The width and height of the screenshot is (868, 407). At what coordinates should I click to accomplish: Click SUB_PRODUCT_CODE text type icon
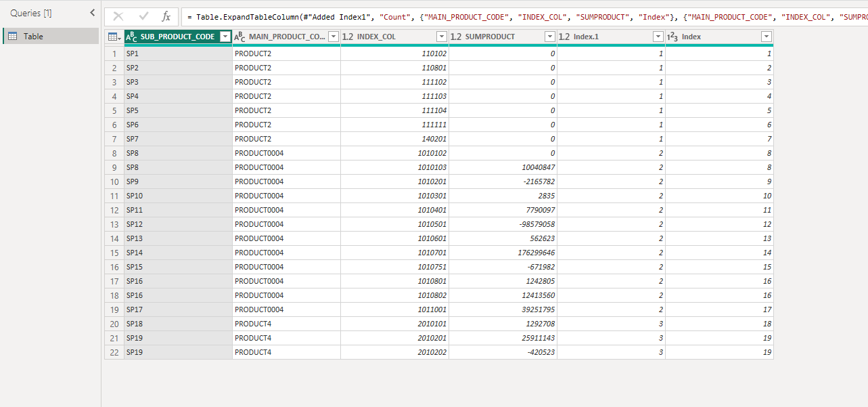(x=131, y=37)
